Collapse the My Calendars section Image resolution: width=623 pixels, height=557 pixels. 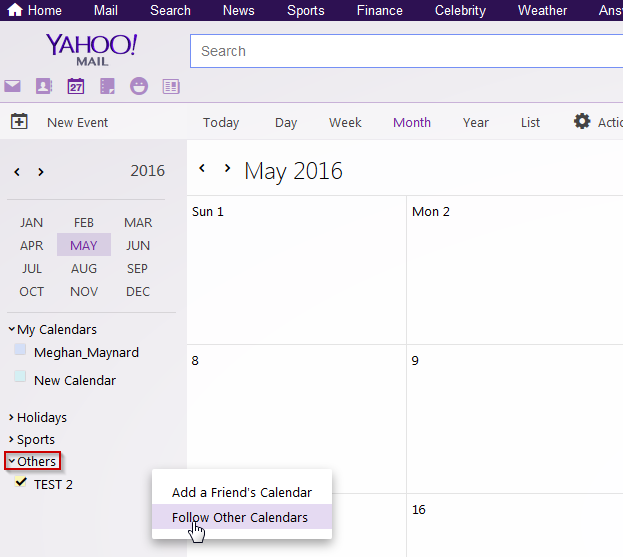[12, 329]
